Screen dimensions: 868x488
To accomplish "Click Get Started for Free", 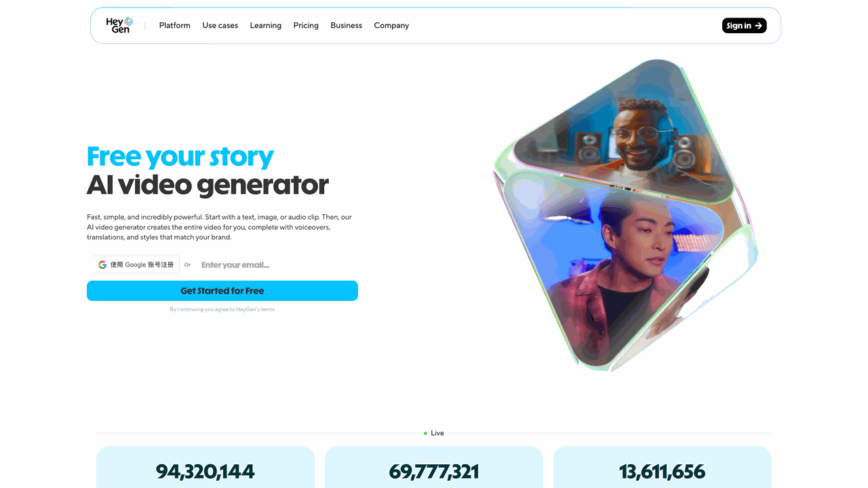I will coord(222,291).
